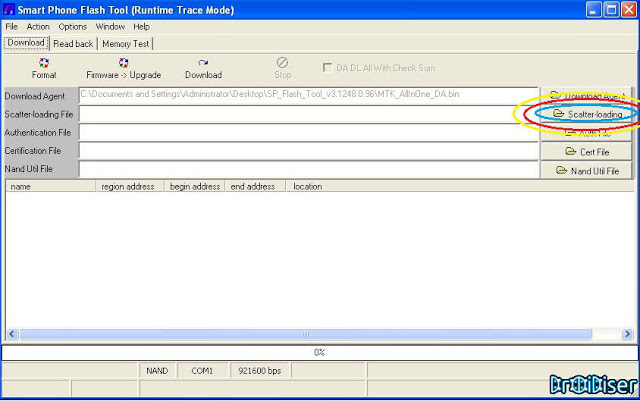Viewport: 640px width, 401px height.
Task: Click the Download Agent path field
Action: [309, 96]
